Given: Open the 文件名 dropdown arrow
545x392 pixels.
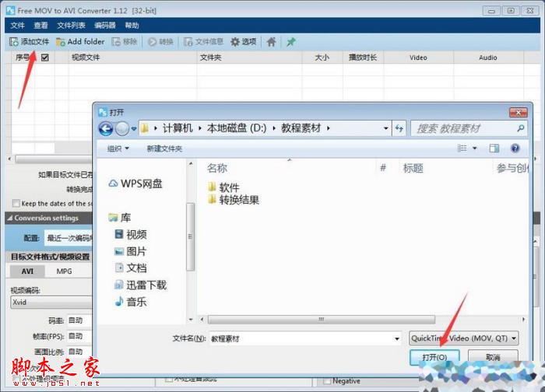Looking at the screenshot, I should [x=397, y=338].
